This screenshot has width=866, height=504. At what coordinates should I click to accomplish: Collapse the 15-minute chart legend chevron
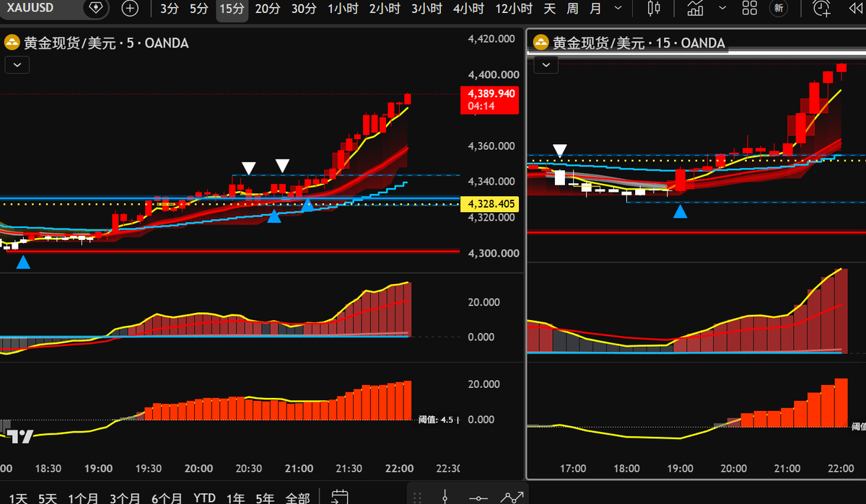(546, 65)
